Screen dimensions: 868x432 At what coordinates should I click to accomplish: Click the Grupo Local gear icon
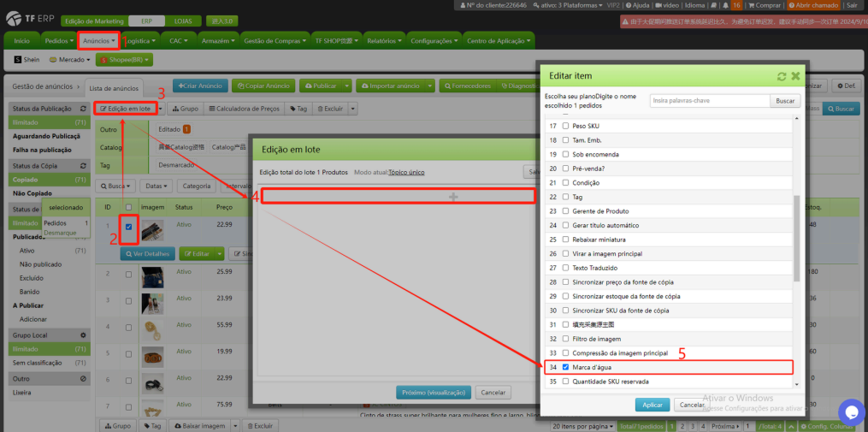coord(83,335)
